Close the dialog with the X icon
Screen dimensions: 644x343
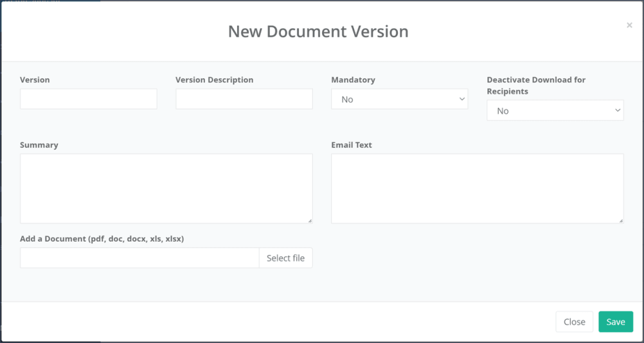click(629, 26)
